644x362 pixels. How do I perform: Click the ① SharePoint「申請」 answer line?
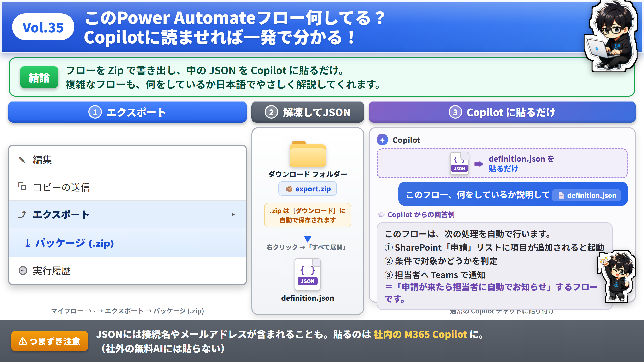(494, 248)
